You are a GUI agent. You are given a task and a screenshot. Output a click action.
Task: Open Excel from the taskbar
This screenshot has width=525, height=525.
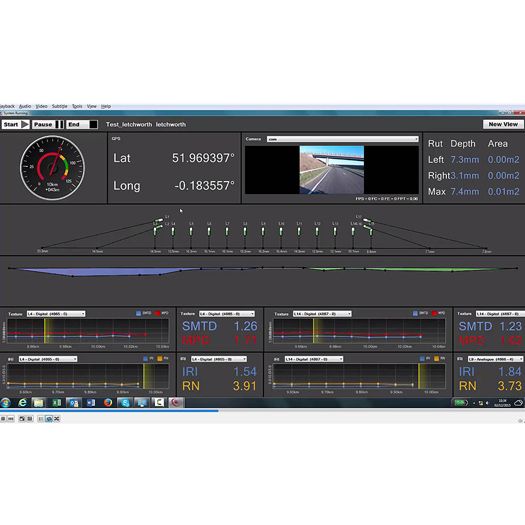(x=56, y=402)
